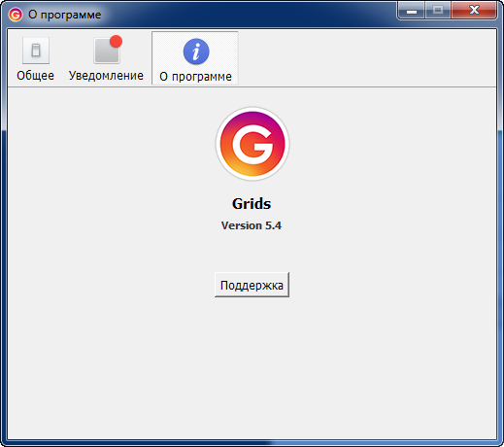Close the О программе window

point(474,11)
